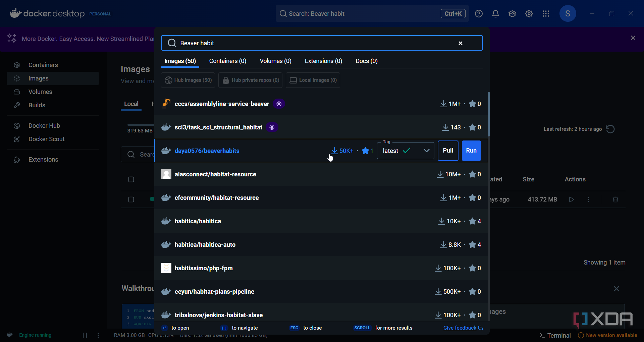
Task: Click the alasconnect avatar thumbnail
Action: (166, 174)
